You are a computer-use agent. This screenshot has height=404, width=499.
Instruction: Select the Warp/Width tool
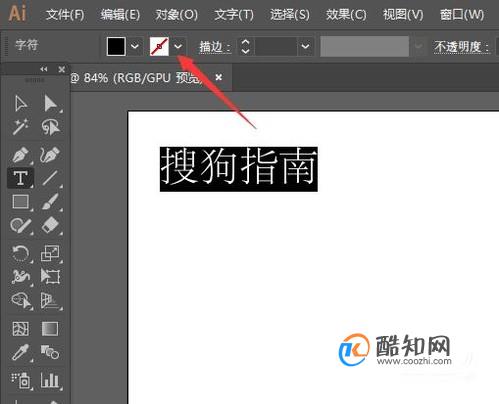click(21, 277)
